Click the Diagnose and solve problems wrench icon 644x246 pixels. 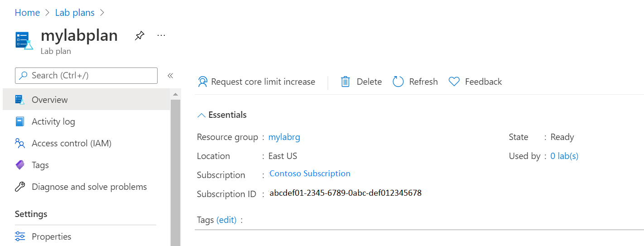tap(20, 187)
